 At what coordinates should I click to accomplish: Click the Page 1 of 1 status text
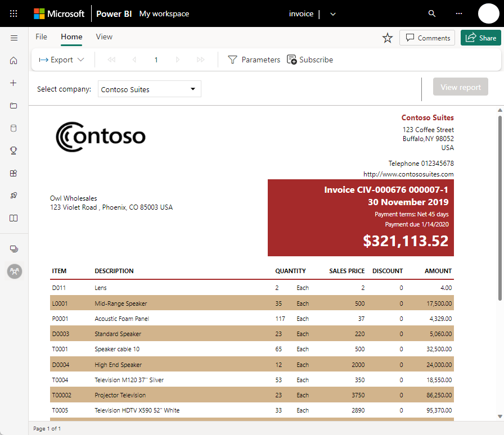pyautogui.click(x=47, y=429)
